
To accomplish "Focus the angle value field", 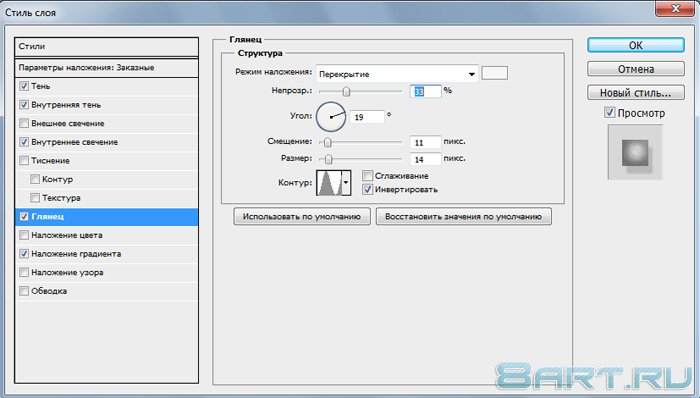I will click(x=367, y=117).
